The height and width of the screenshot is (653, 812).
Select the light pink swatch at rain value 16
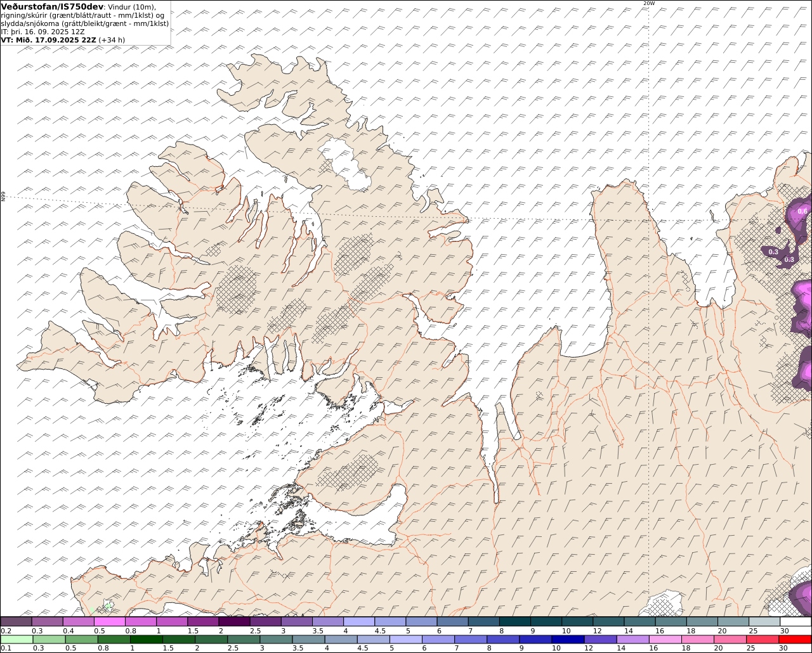(665, 639)
